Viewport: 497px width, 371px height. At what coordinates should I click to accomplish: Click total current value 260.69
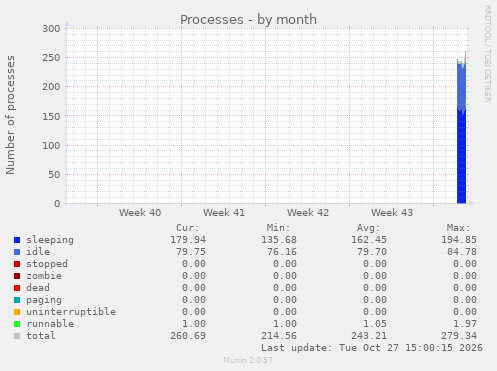[188, 336]
